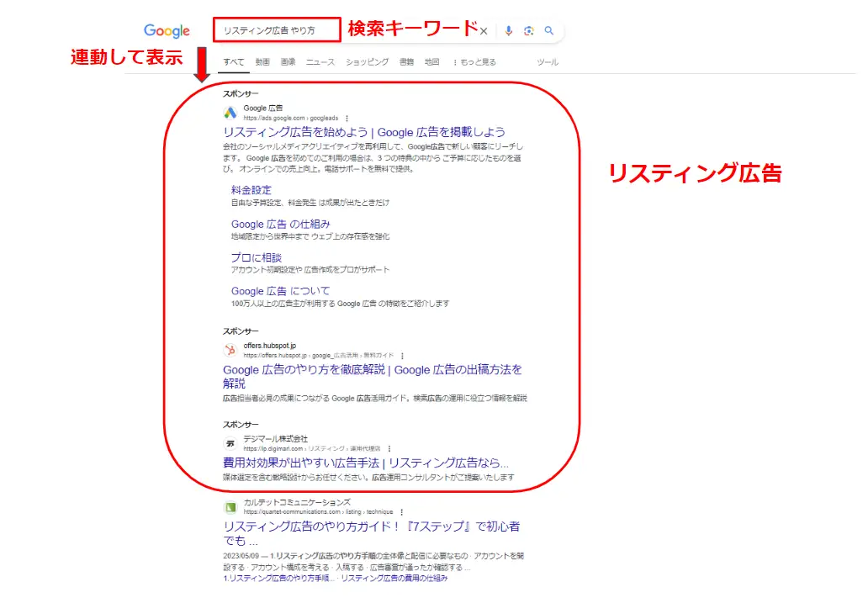Screen dimensions: 868x598
Task: Open リスティング広告の費用の仕組み sub-link
Action: (394, 578)
